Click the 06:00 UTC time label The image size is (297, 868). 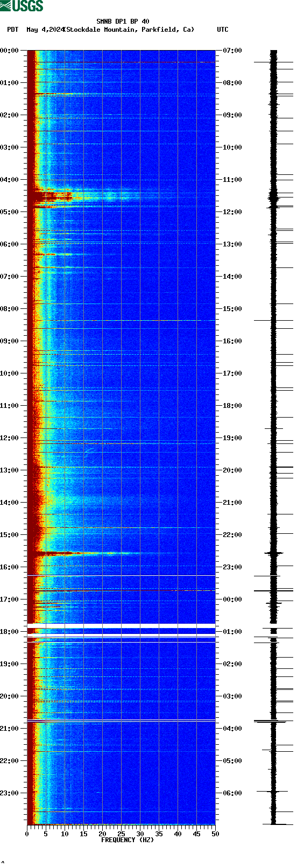(232, 793)
